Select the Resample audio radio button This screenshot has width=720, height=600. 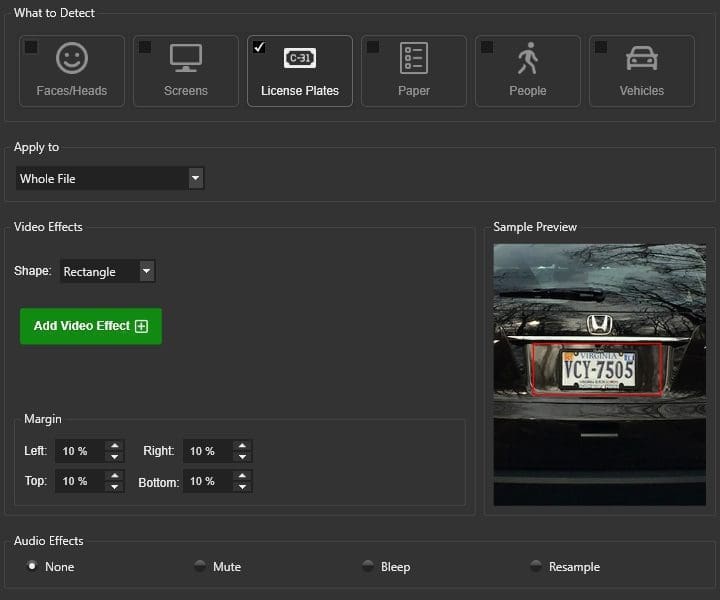click(x=536, y=566)
